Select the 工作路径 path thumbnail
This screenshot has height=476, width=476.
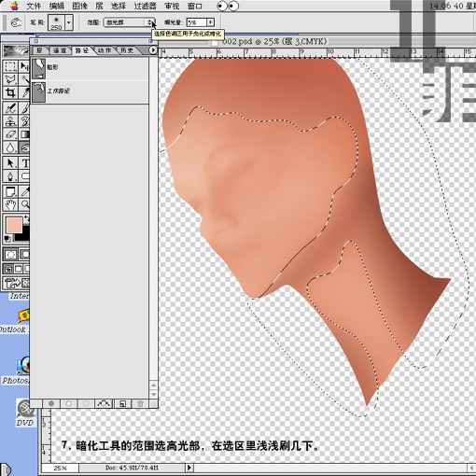38,91
